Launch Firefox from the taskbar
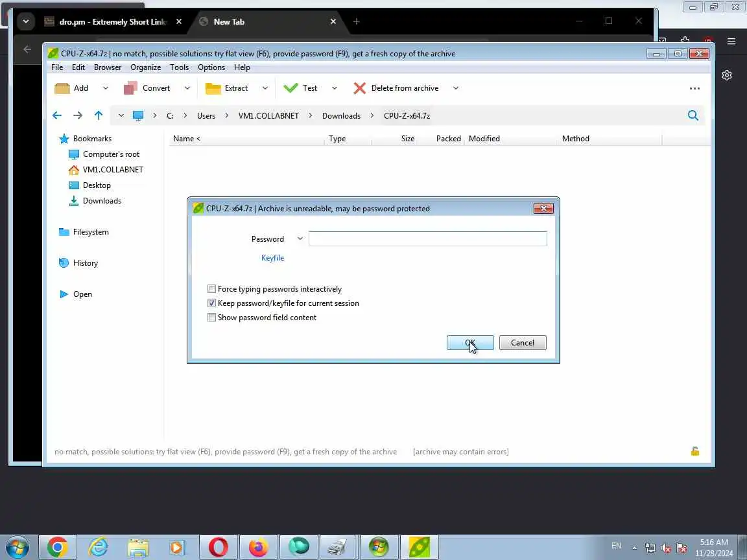Image resolution: width=747 pixels, height=560 pixels. tap(258, 547)
